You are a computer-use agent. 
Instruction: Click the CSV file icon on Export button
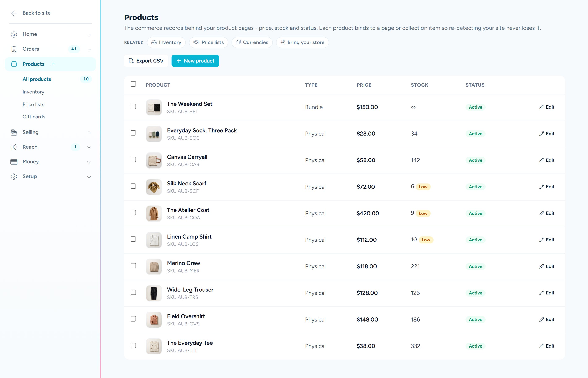pos(131,61)
